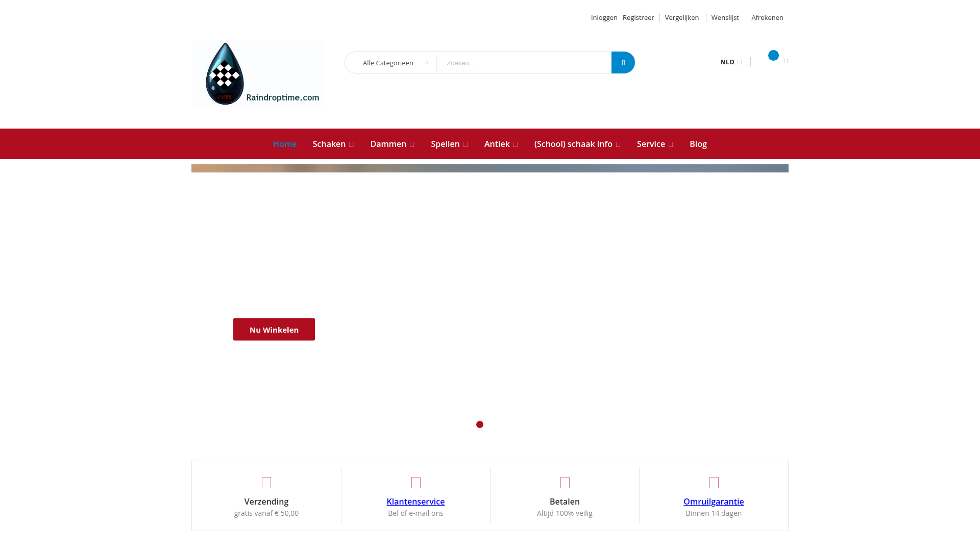Expand the Spellen menu

point(449,144)
